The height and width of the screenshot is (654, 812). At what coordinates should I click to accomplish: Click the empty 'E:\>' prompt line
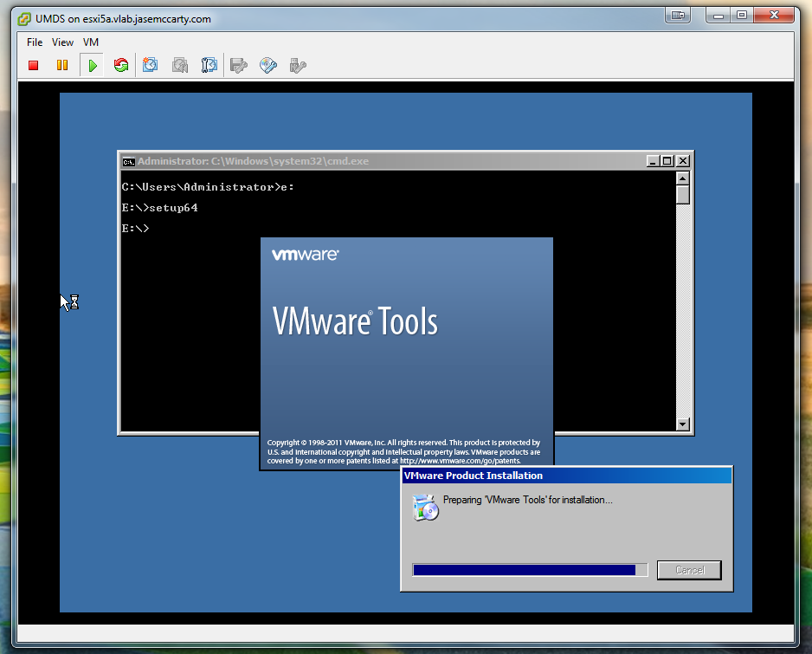point(135,228)
